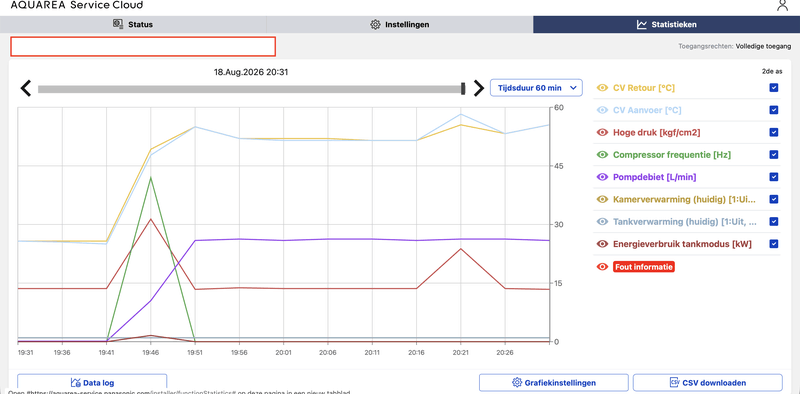Screen dimensions: 800x394
Task: Click the empty field outlined in red
Action: (x=143, y=46)
